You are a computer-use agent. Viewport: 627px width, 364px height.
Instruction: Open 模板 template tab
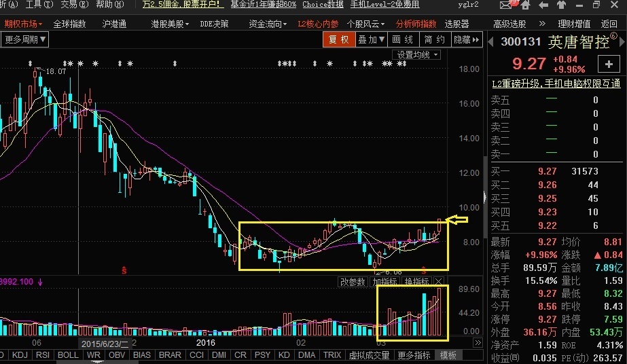448,354
